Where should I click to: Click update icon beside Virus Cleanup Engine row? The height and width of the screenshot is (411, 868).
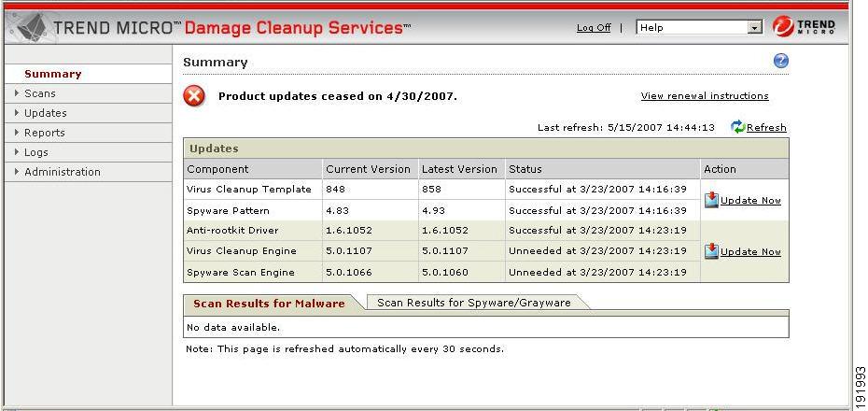click(x=711, y=251)
